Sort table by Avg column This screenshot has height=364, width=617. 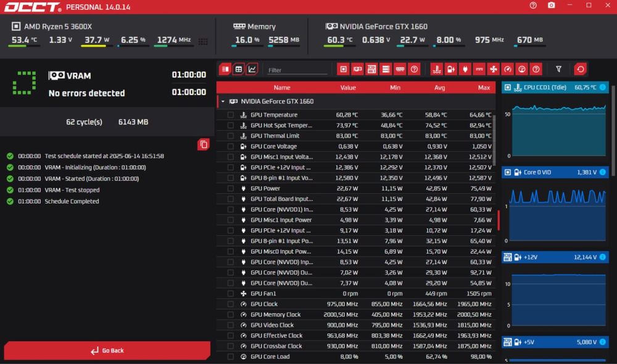(439, 88)
